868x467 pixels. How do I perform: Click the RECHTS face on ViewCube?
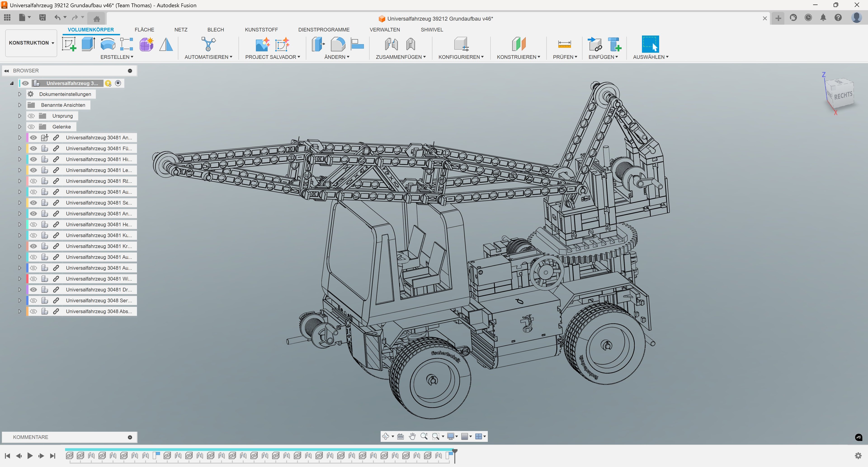(843, 95)
